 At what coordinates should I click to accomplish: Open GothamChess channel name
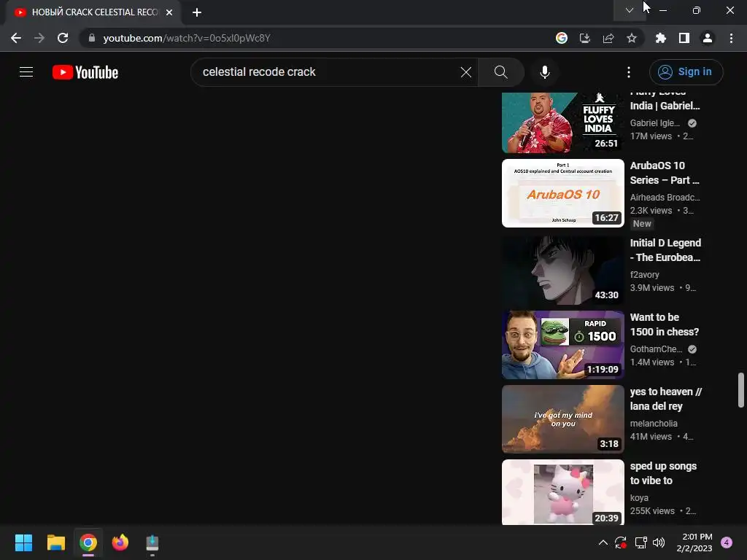coord(656,349)
